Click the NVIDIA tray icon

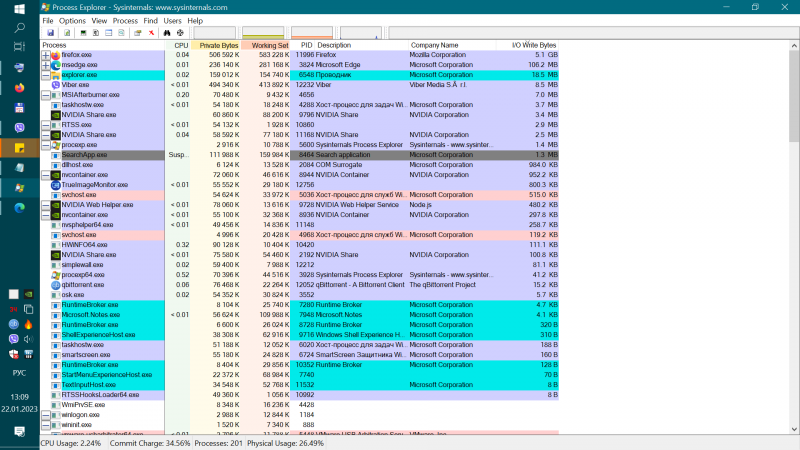pos(29,294)
